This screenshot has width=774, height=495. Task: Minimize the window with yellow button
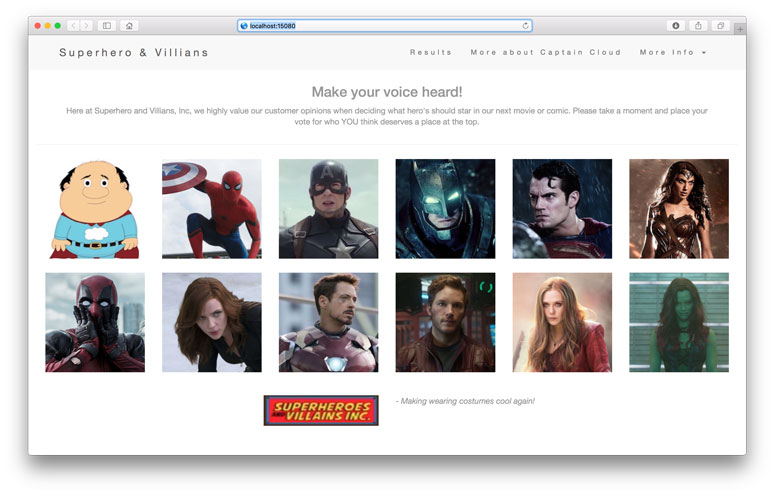point(48,26)
